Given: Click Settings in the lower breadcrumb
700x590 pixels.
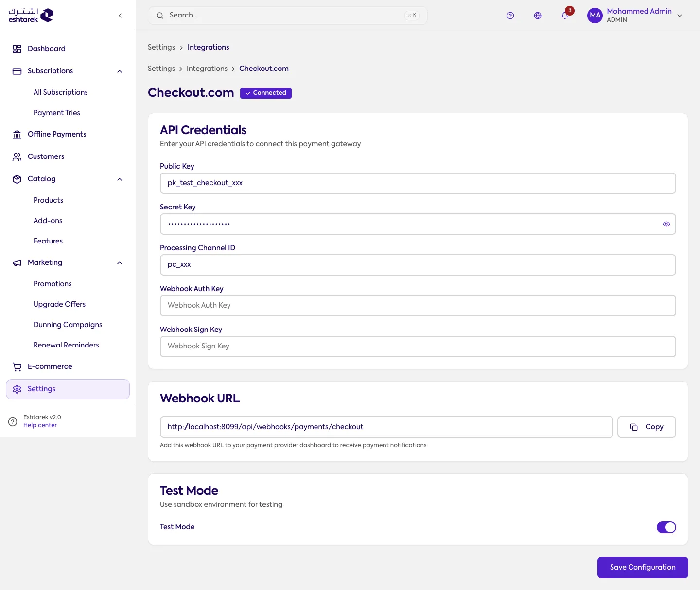Looking at the screenshot, I should pos(161,69).
